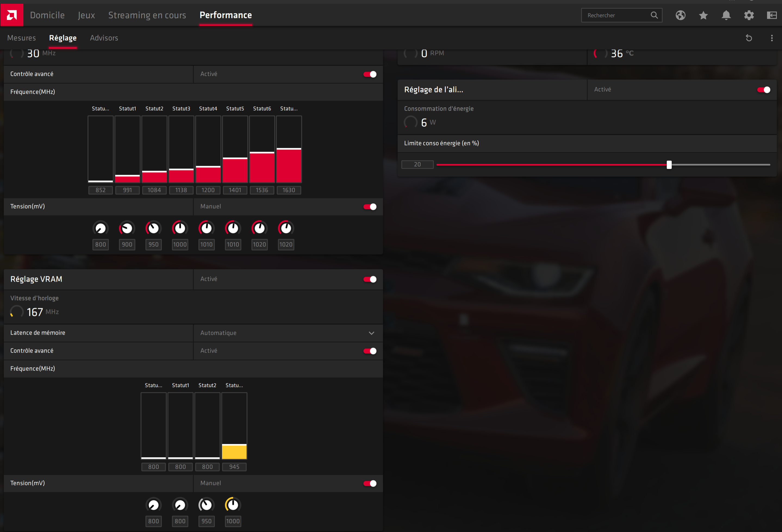Viewport: 782px width, 532px height.
Task: Click the Statut7 1630 MHz frequency field
Action: 289,190
